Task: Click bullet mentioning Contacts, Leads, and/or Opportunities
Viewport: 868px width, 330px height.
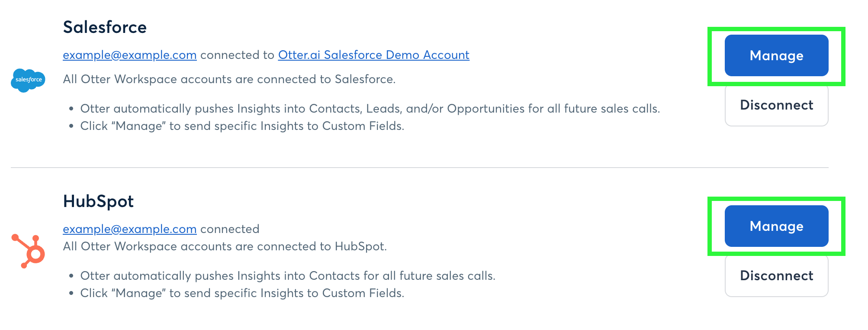Action: pos(370,109)
